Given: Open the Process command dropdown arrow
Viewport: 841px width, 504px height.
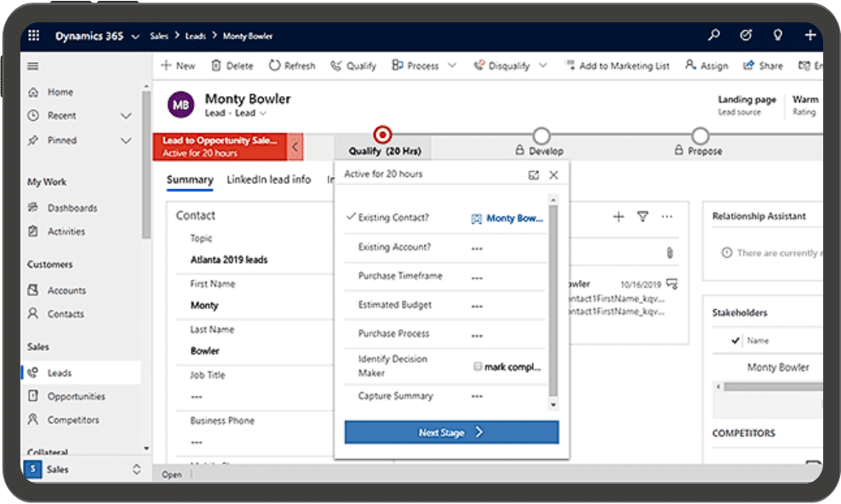Looking at the screenshot, I should coord(452,66).
